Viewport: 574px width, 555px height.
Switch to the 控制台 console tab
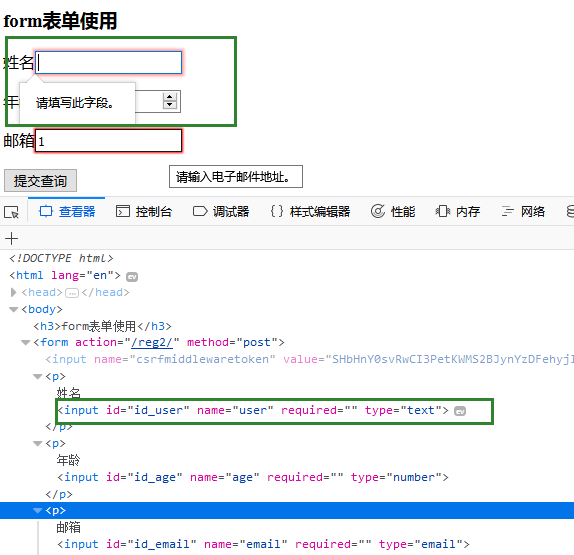(144, 212)
